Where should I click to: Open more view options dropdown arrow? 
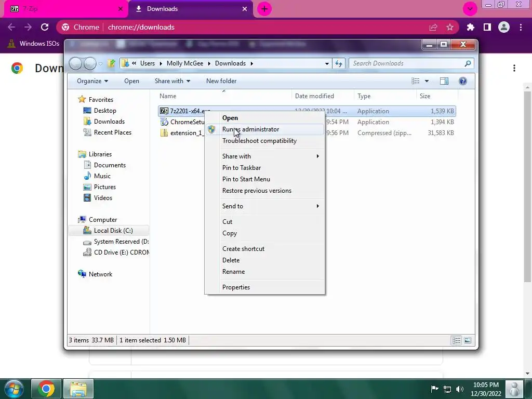[427, 81]
